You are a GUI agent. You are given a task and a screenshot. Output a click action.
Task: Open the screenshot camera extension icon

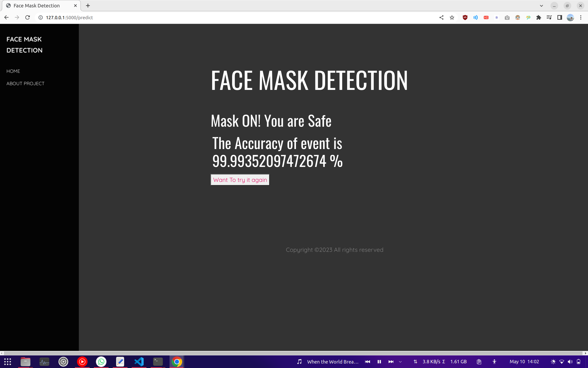pyautogui.click(x=507, y=17)
